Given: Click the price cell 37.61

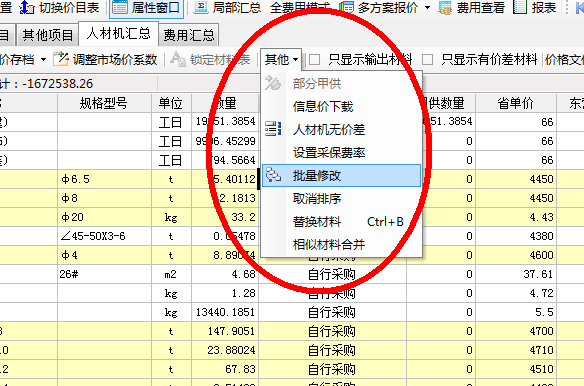Looking at the screenshot, I should [516, 274].
